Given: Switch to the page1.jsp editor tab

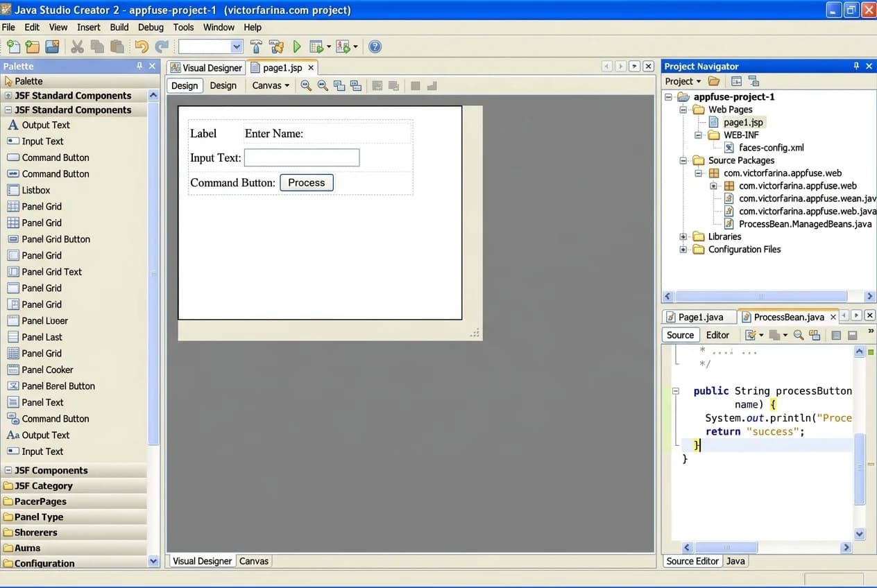Looking at the screenshot, I should pyautogui.click(x=282, y=67).
